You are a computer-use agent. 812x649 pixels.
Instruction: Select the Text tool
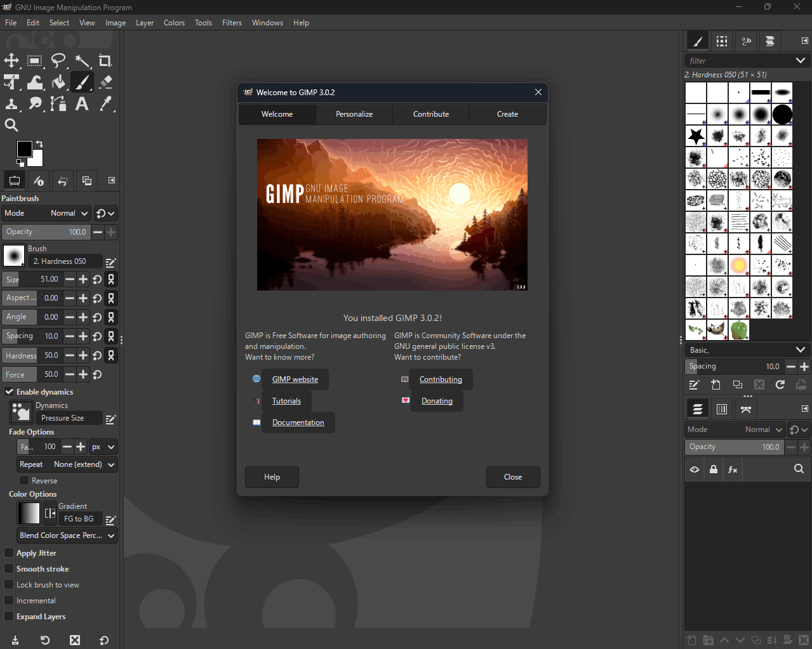(82, 103)
